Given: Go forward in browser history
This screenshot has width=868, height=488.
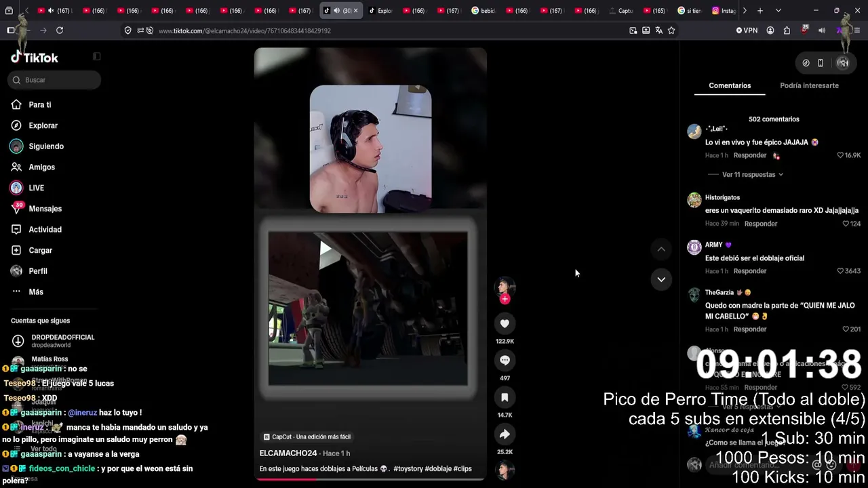Looking at the screenshot, I should [43, 30].
